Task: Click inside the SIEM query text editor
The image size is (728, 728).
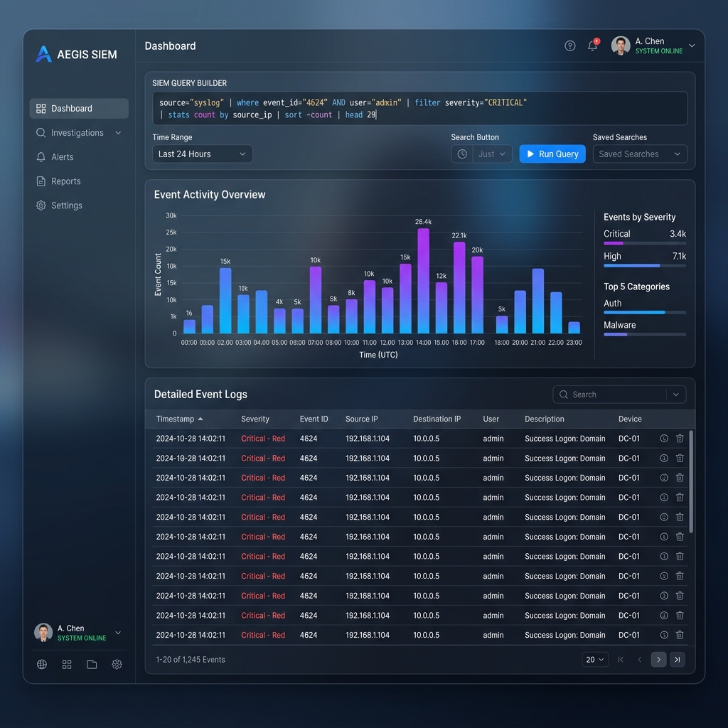Action: coord(419,108)
